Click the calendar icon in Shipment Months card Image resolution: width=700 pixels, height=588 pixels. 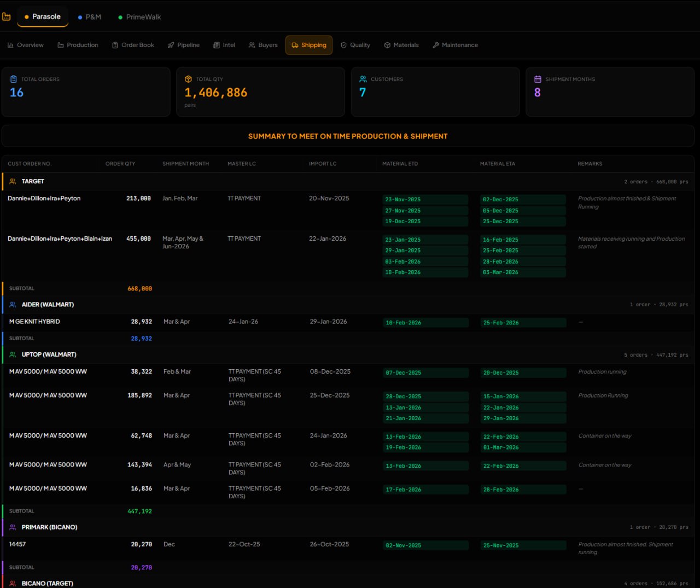tap(538, 79)
